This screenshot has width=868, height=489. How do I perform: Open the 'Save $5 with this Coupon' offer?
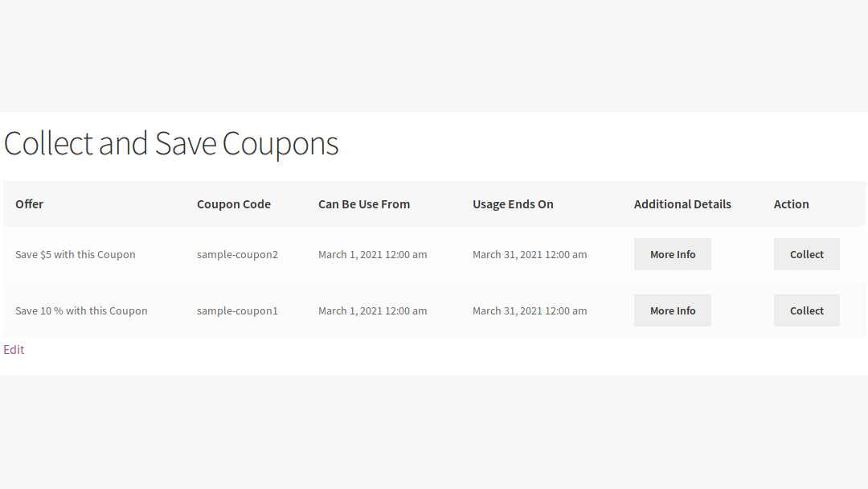[75, 253]
